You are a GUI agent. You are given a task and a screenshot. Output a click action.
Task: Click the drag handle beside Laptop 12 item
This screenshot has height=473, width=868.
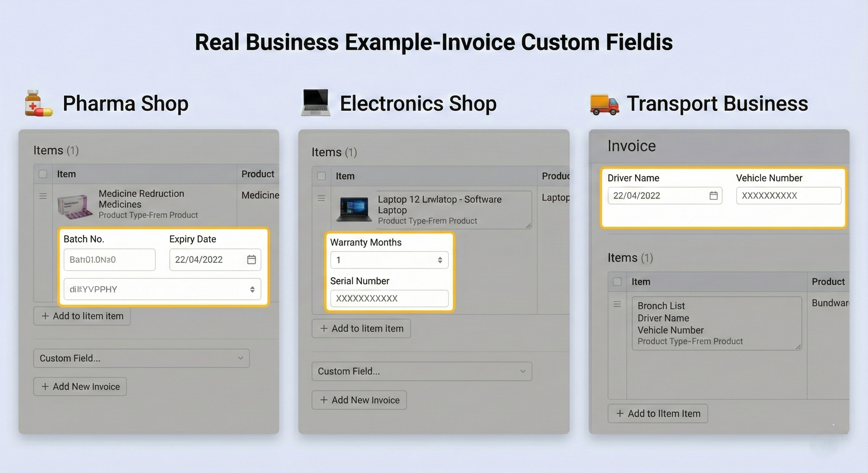[x=321, y=198]
